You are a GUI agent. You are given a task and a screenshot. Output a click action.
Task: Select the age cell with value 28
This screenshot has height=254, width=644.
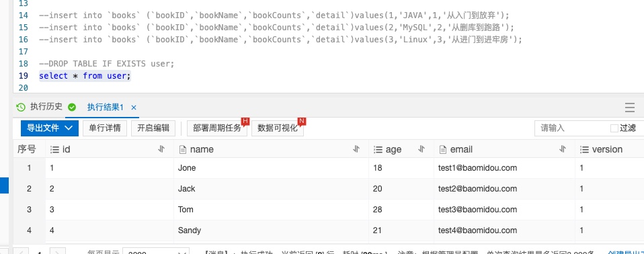(401, 210)
